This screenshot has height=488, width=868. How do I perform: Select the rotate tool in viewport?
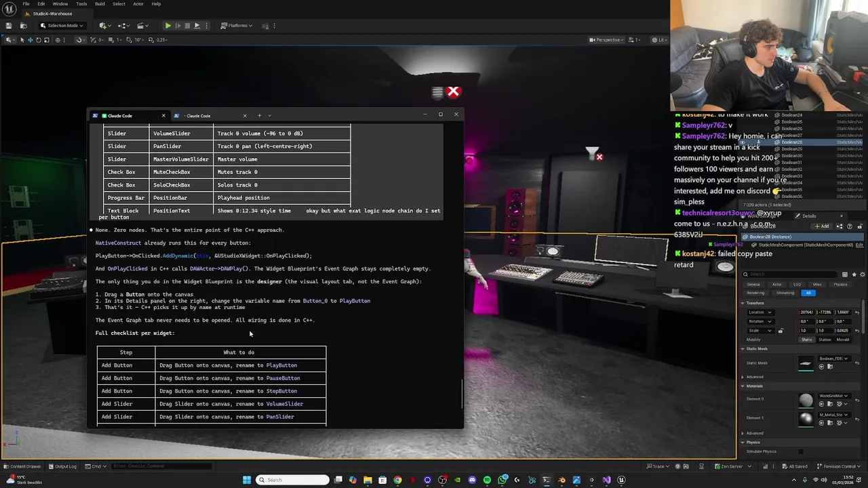(38, 40)
